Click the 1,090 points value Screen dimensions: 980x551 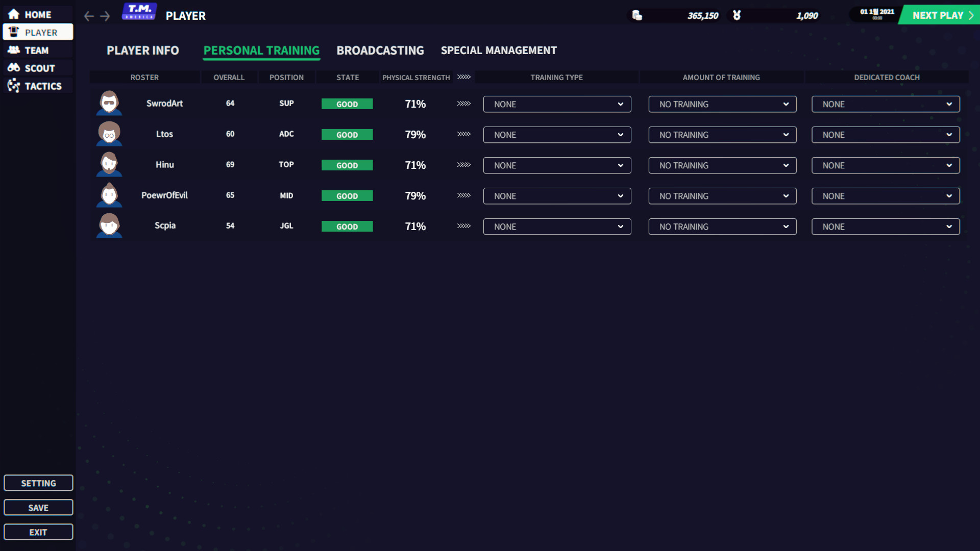807,16
